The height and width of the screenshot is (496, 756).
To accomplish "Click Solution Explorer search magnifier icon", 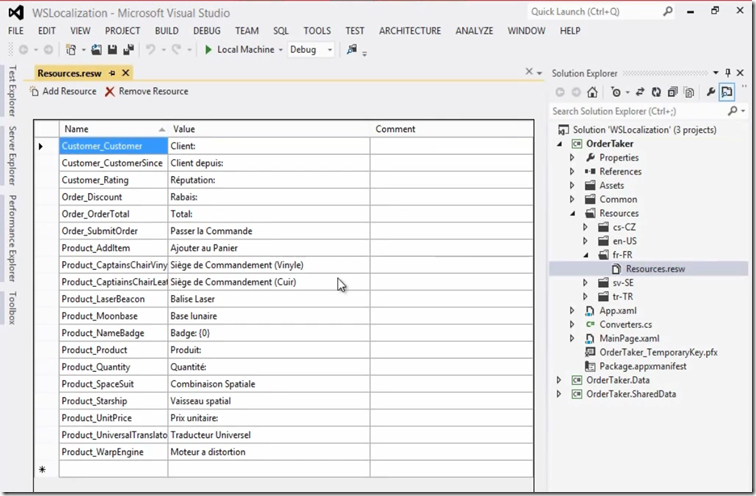I will (732, 111).
